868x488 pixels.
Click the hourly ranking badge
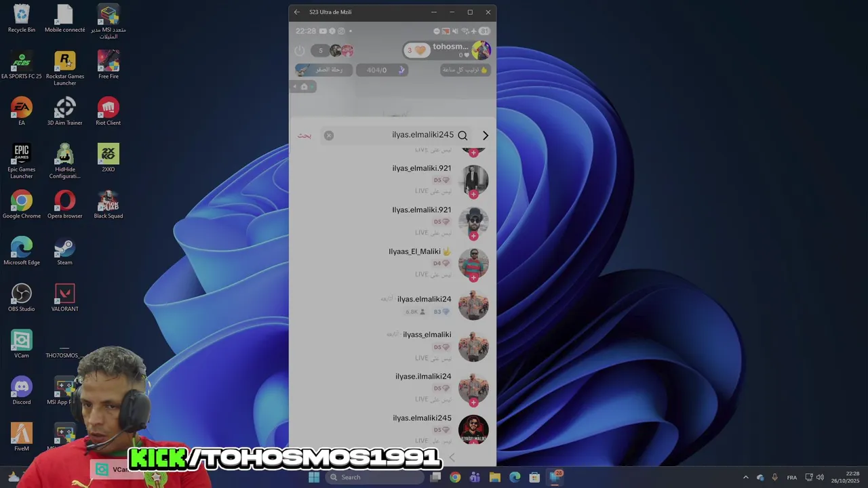465,70
